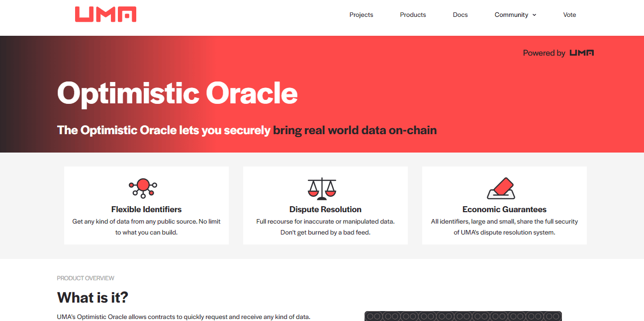
Task: Click the Dispute Resolution balance scales icon
Action: 322,188
